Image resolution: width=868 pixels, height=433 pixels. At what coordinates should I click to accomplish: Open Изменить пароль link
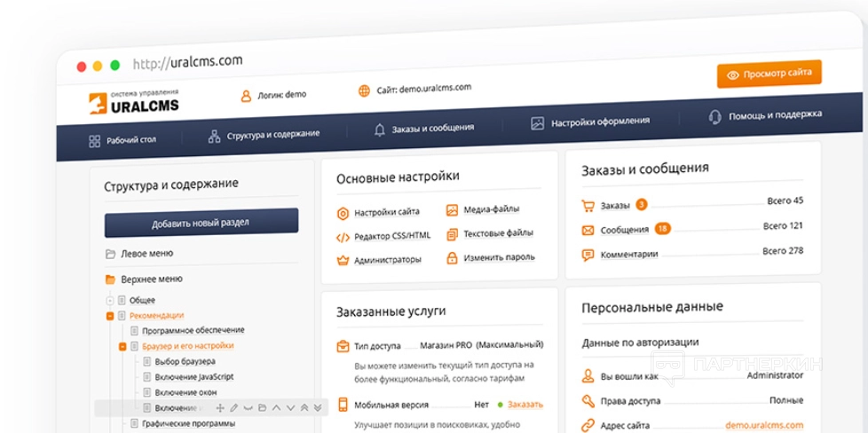point(500,257)
